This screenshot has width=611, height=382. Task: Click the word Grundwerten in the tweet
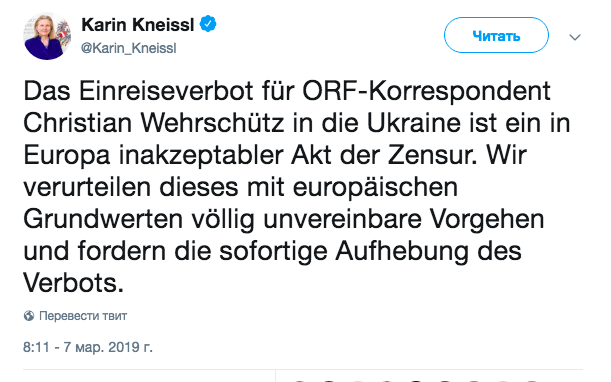point(103,219)
